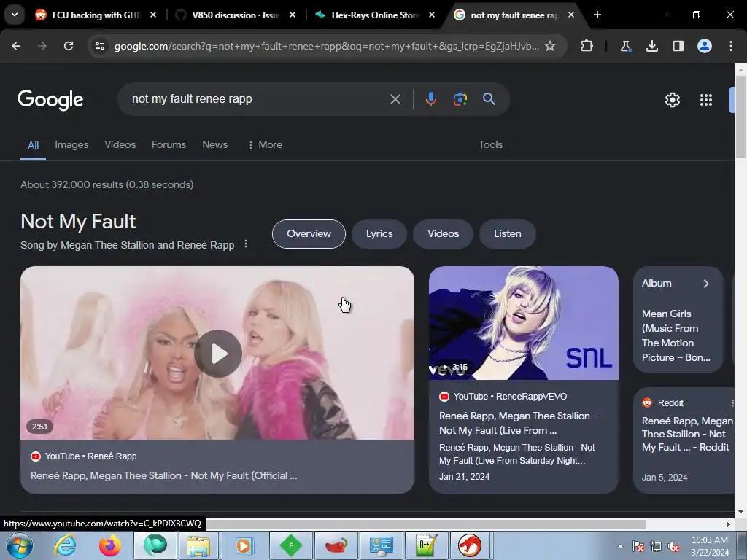This screenshot has height=560, width=747.
Task: Select the Videos chip under Not My Fault
Action: [443, 234]
